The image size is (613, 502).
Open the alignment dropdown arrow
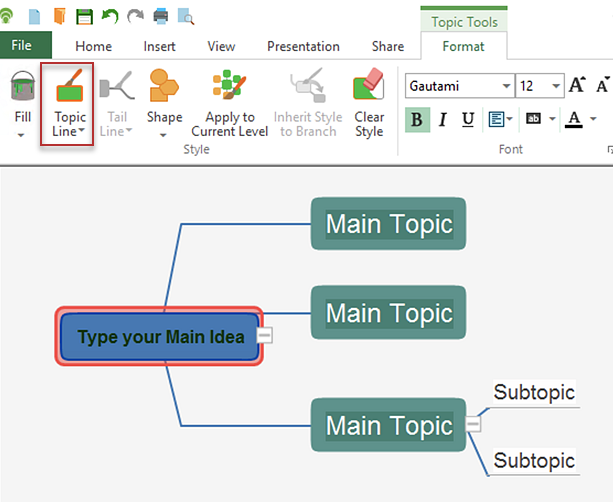pos(510,118)
